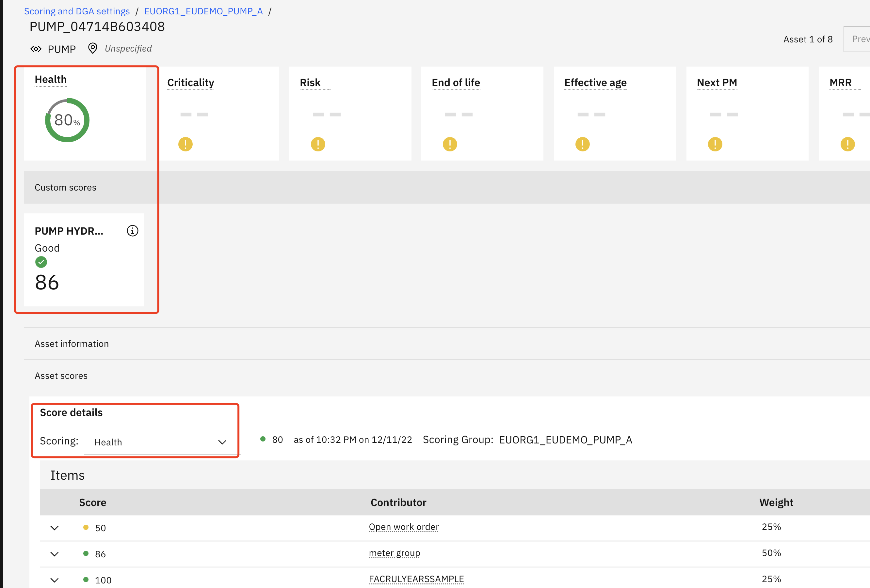
Task: Click the location pin icon beside Unspecified
Action: [x=92, y=48]
